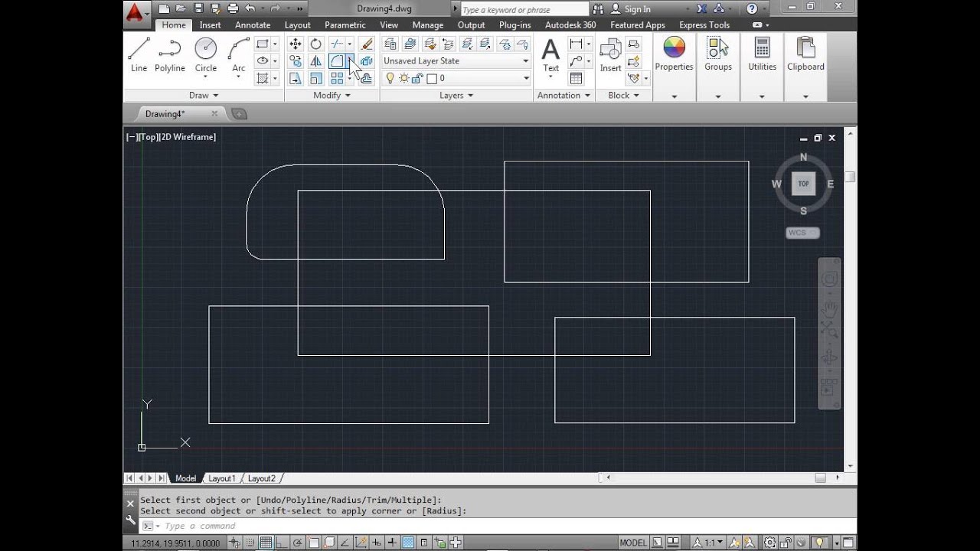The width and height of the screenshot is (980, 551).
Task: Open the Rectangle tool dropdown arrow
Action: tap(275, 44)
